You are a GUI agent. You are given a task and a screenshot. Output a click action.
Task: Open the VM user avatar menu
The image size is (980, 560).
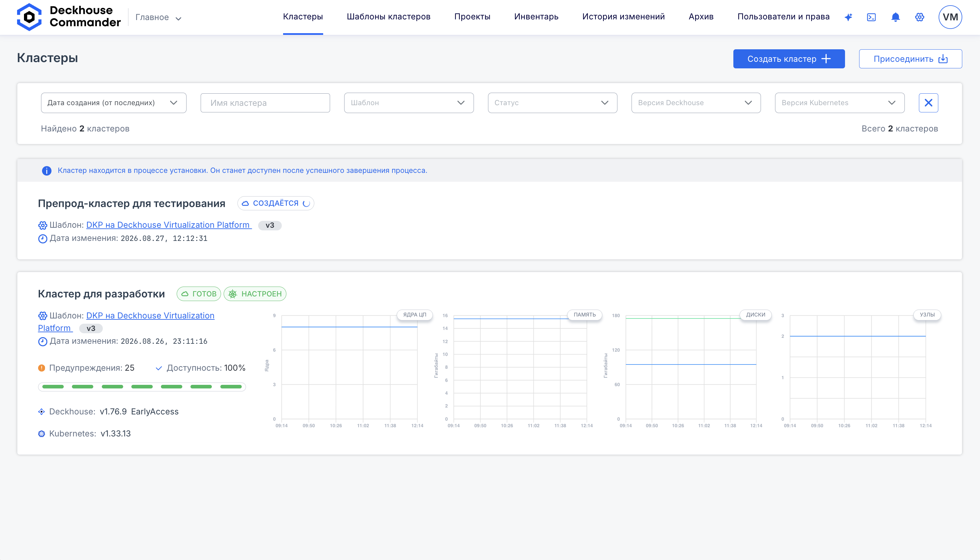pyautogui.click(x=950, y=17)
